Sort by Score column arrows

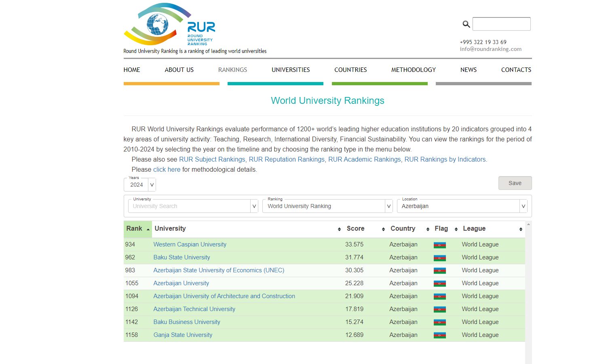pyautogui.click(x=383, y=229)
